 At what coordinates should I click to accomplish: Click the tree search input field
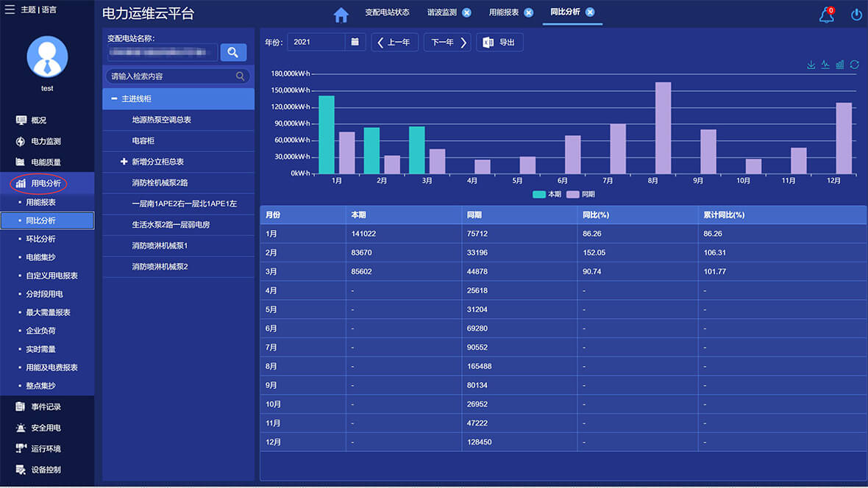(x=172, y=76)
